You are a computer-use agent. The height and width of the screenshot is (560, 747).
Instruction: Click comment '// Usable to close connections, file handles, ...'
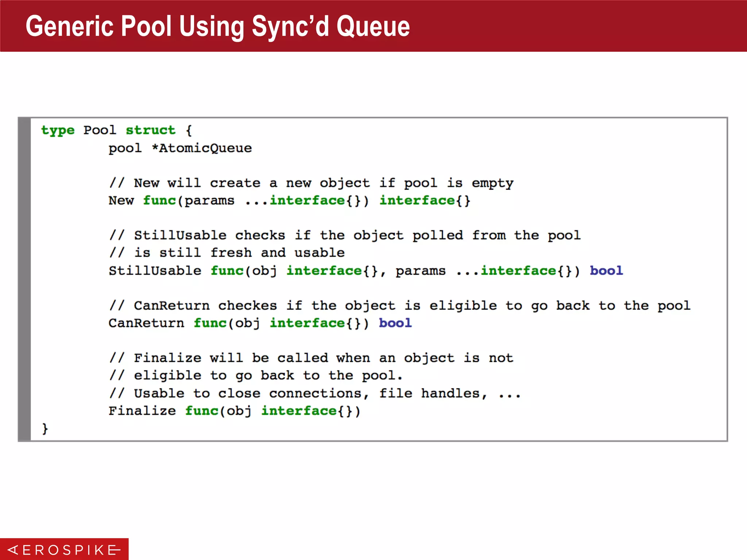click(x=315, y=393)
